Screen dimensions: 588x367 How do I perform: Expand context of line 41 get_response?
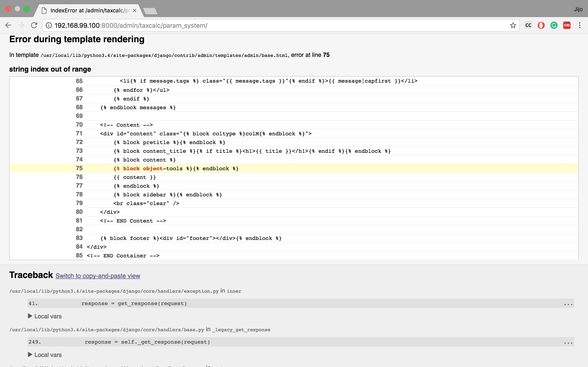click(568, 304)
